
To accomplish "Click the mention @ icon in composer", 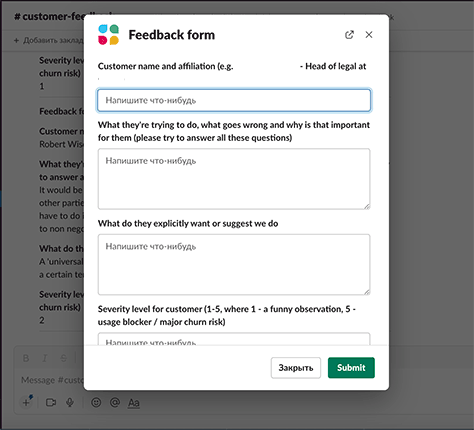I will [x=115, y=402].
